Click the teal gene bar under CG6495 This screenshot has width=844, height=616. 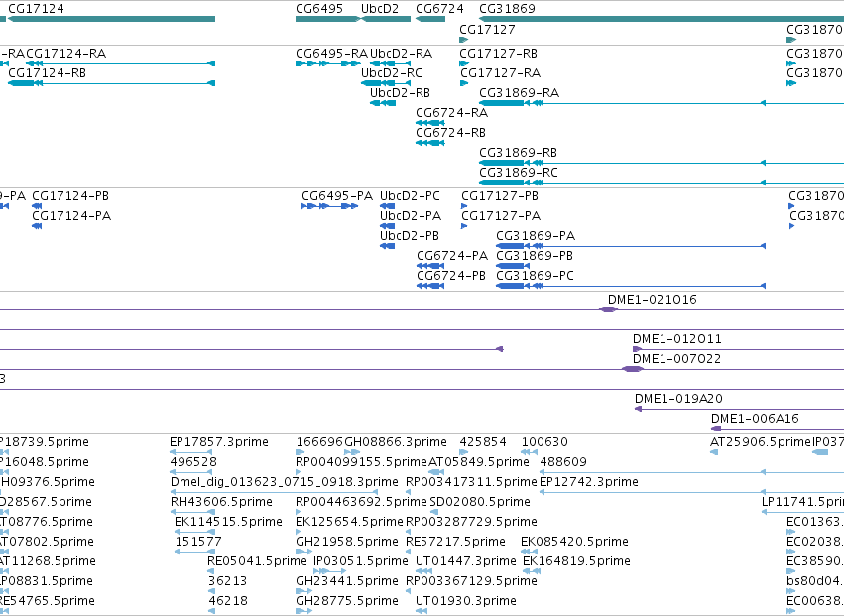pyautogui.click(x=327, y=19)
